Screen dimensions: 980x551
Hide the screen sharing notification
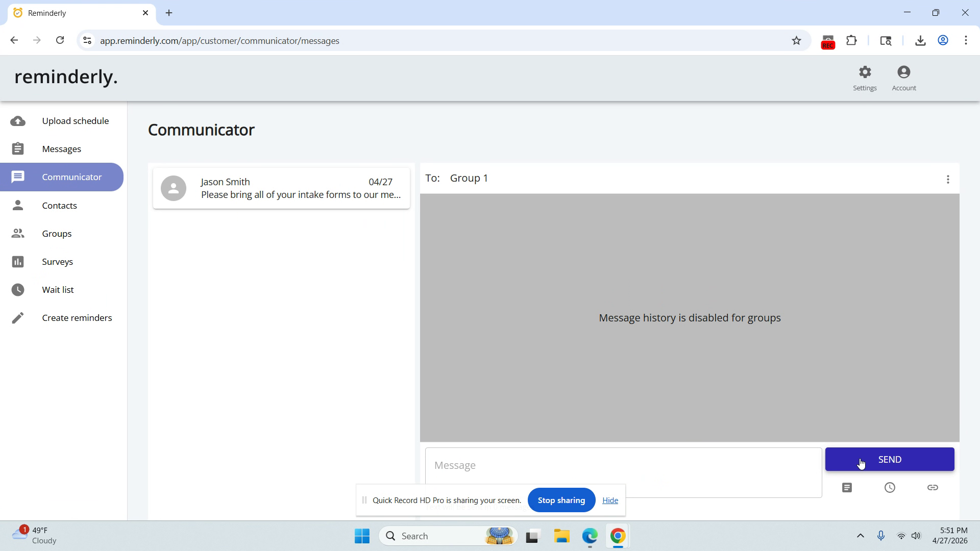pos(610,500)
